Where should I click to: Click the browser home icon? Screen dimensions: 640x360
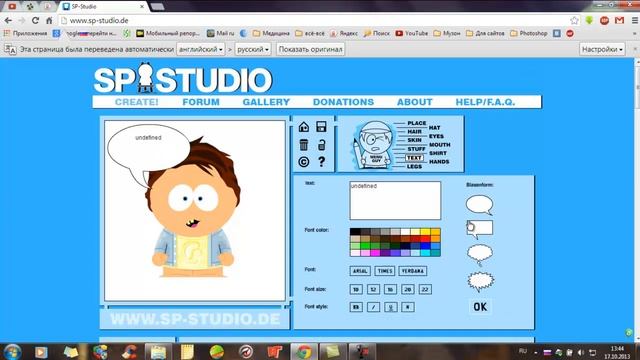click(49, 20)
